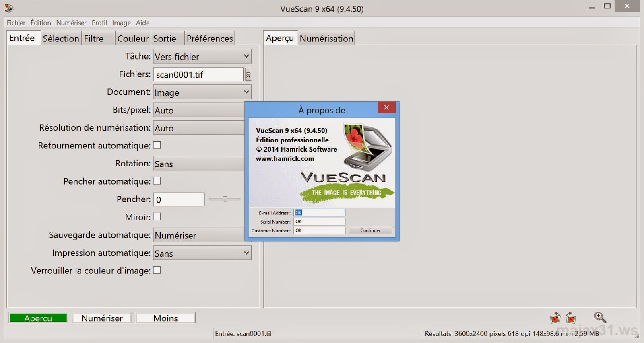Click the Pencher slider

[225, 199]
